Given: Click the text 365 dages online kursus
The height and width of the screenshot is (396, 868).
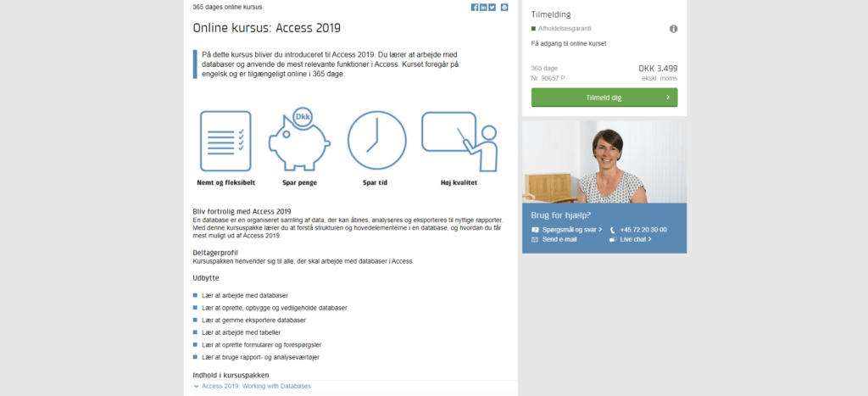Looking at the screenshot, I should 227,7.
